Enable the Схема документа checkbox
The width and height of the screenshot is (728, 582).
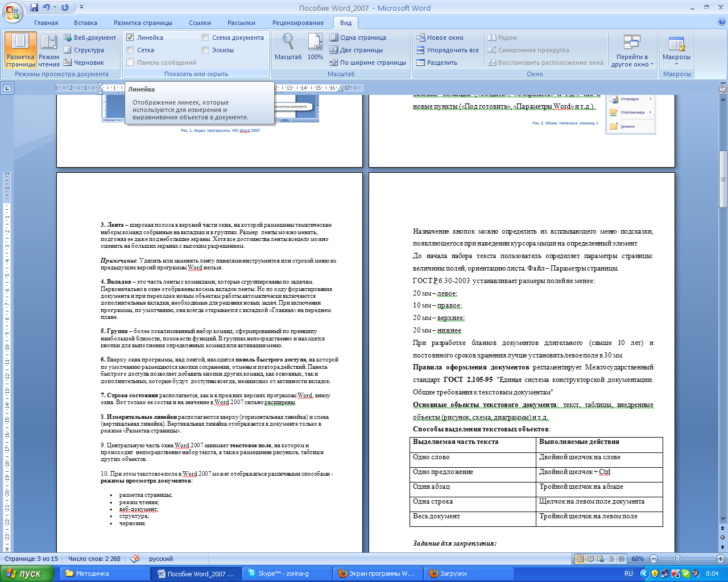pyautogui.click(x=205, y=38)
